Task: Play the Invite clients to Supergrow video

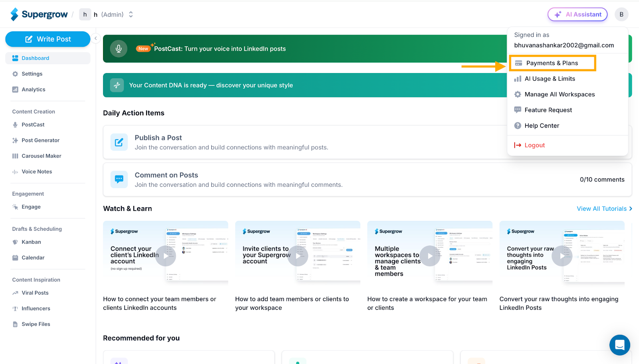Action: 298,256
